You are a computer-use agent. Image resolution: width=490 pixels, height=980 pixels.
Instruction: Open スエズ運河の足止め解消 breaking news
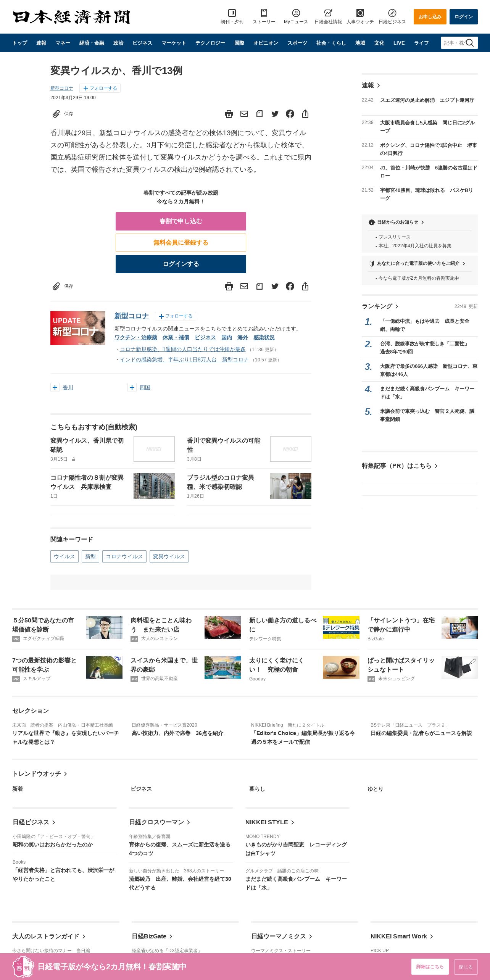(x=427, y=100)
